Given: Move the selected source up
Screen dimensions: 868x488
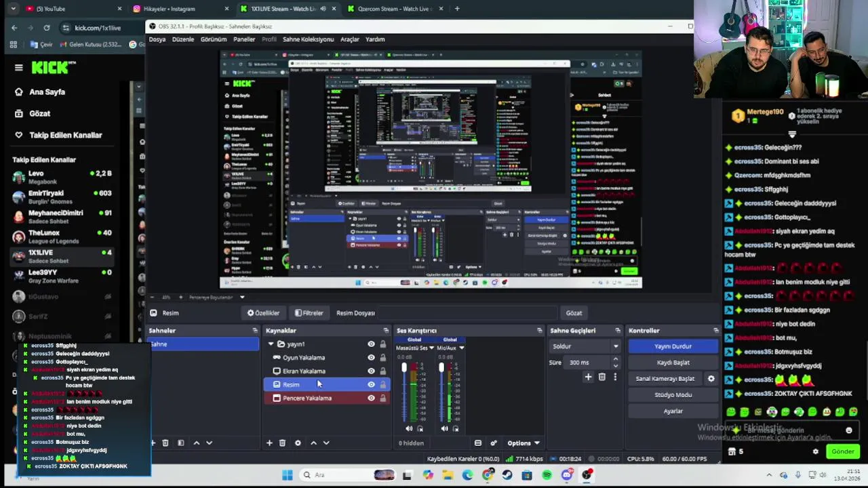Looking at the screenshot, I should pyautogui.click(x=313, y=443).
